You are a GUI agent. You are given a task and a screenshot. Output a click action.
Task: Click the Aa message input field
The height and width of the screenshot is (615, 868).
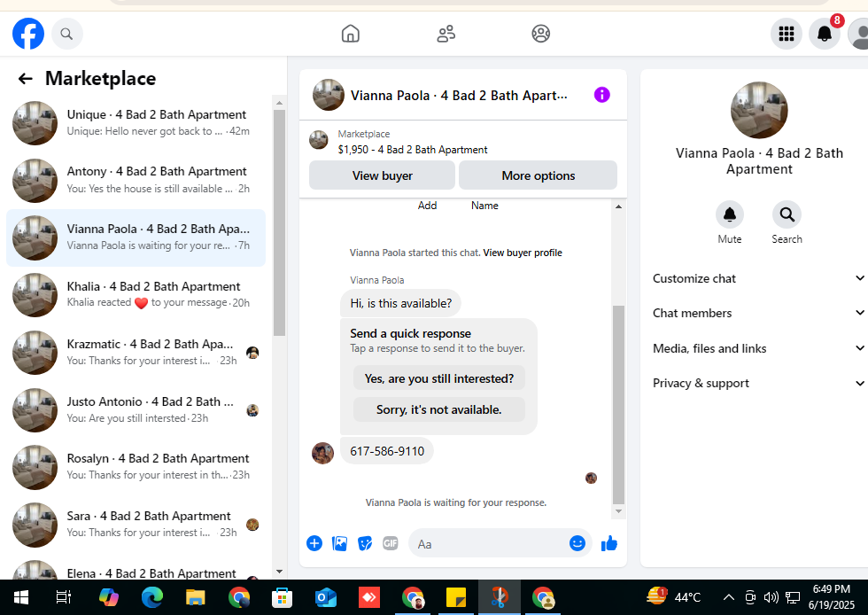click(492, 543)
